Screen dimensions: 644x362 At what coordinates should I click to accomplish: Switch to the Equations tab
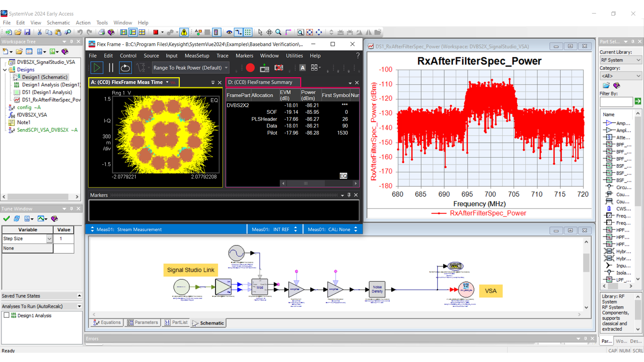pyautogui.click(x=107, y=323)
